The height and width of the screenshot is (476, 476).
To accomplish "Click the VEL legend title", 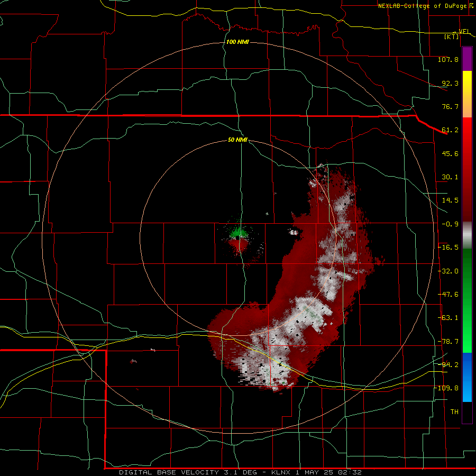I will coord(464,31).
